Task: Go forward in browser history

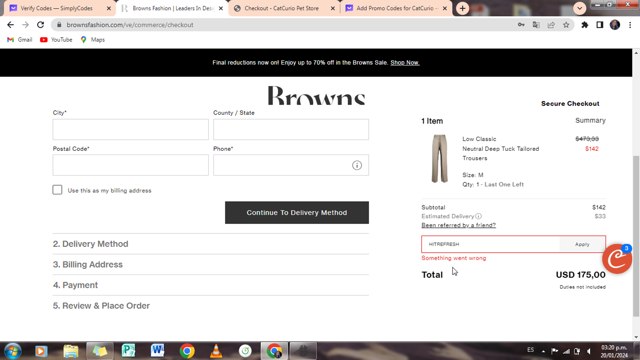Action: point(25,25)
